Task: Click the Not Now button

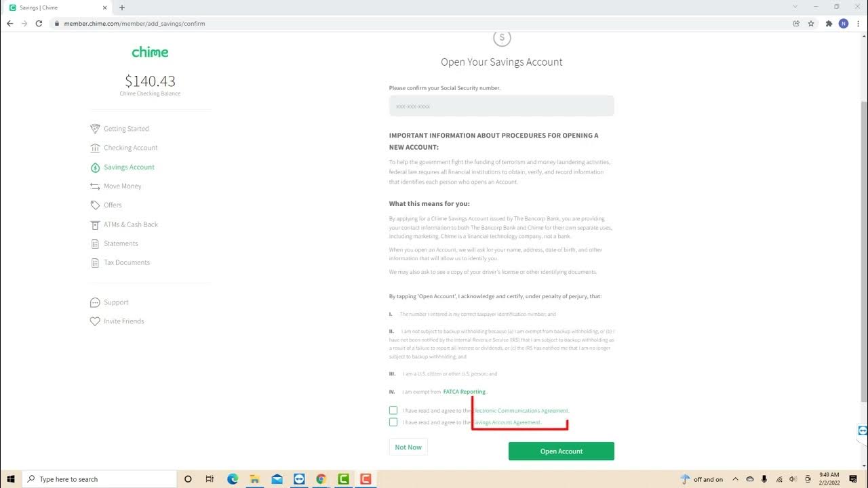Action: coord(408,447)
